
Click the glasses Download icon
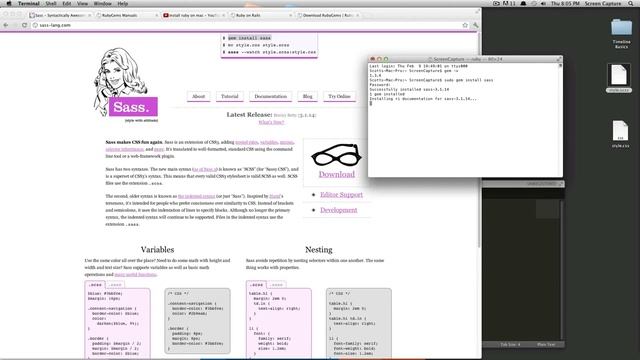tap(336, 155)
